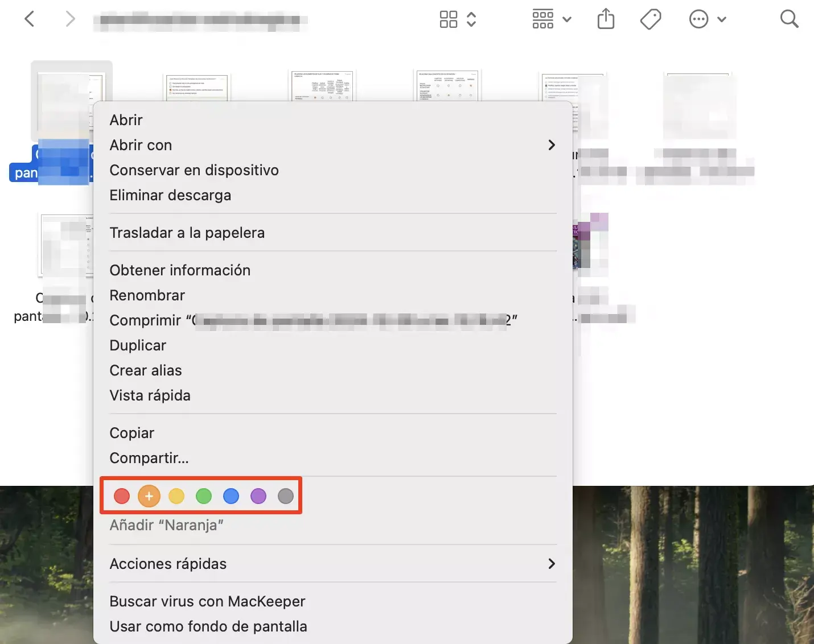Choose Usar como fondo de pantalla
Screen dimensions: 814x644
click(x=208, y=626)
